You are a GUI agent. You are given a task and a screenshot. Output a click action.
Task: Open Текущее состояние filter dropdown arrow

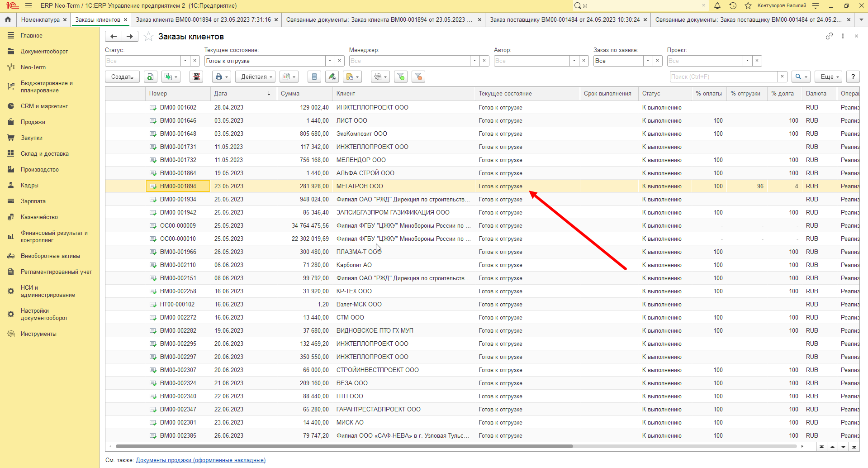coord(330,61)
